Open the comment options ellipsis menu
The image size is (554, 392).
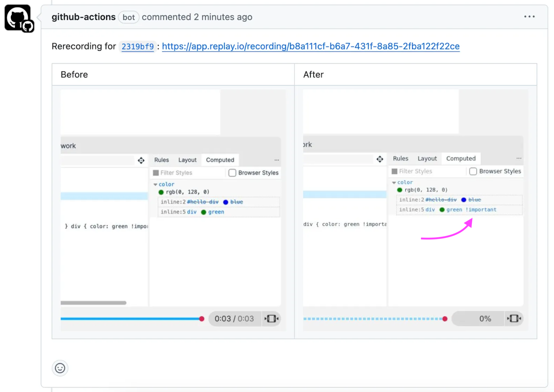[x=529, y=17]
